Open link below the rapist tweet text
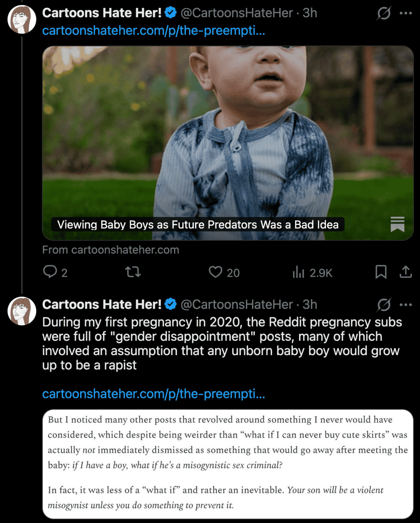The width and height of the screenshot is (420, 523). (154, 394)
